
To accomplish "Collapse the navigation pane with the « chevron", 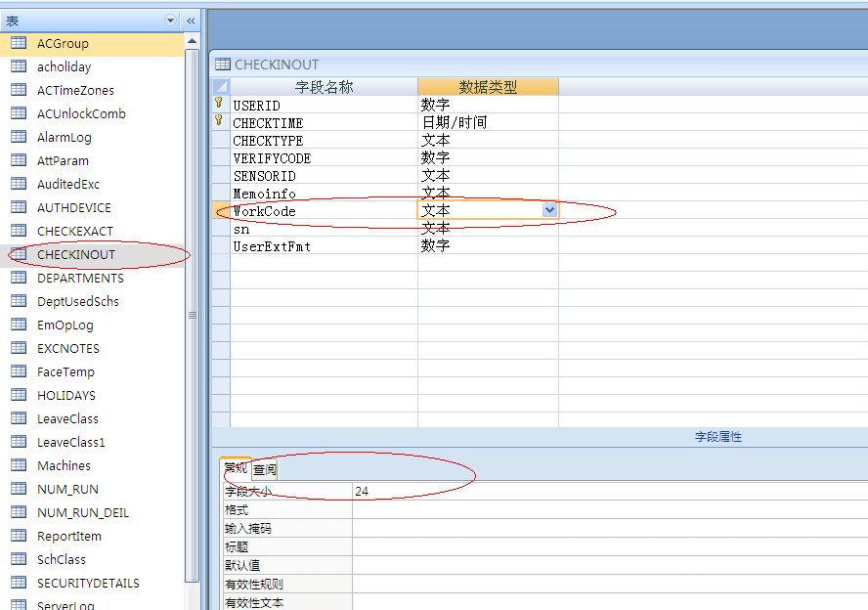I will pyautogui.click(x=190, y=20).
